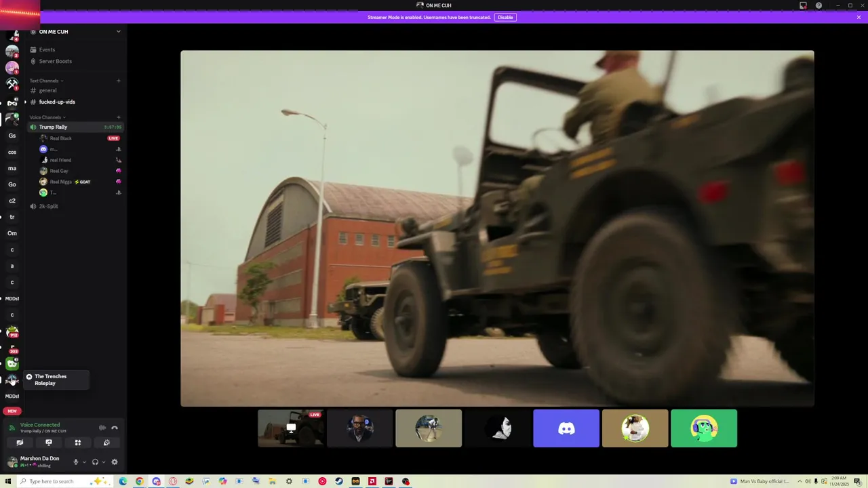The width and height of the screenshot is (868, 488).
Task: Disconnect from voice with hang-up icon
Action: tap(115, 428)
